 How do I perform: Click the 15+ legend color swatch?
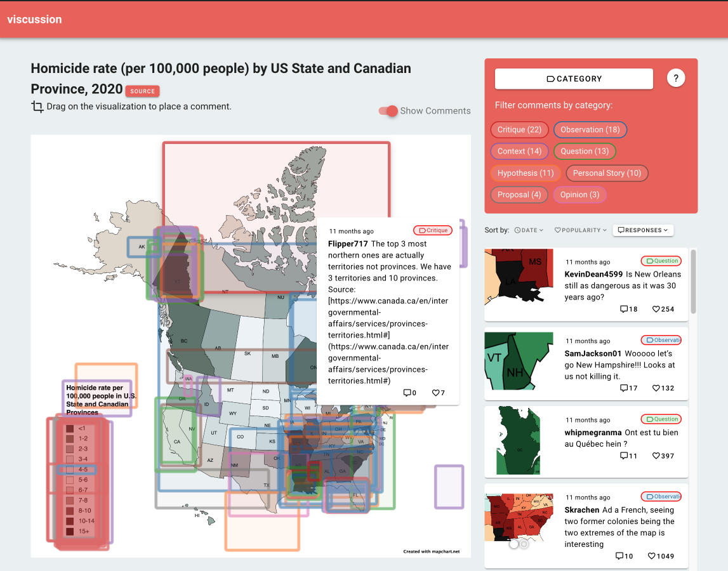point(70,530)
